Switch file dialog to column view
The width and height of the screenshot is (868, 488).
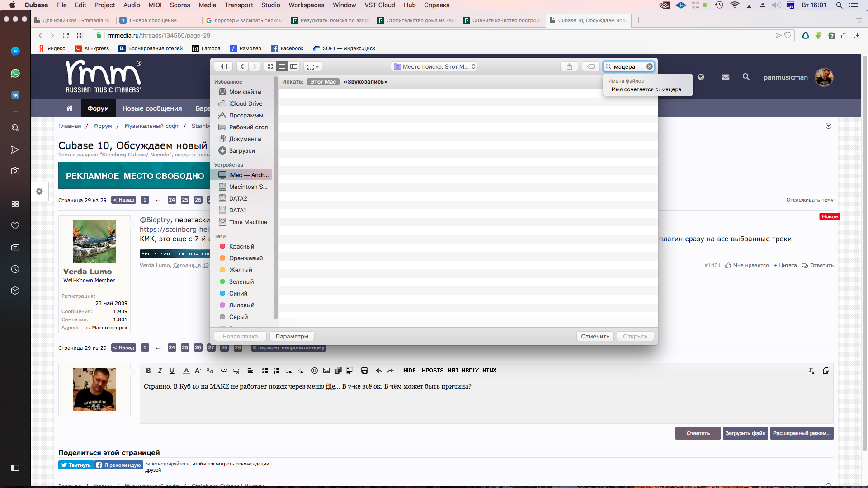pyautogui.click(x=294, y=66)
